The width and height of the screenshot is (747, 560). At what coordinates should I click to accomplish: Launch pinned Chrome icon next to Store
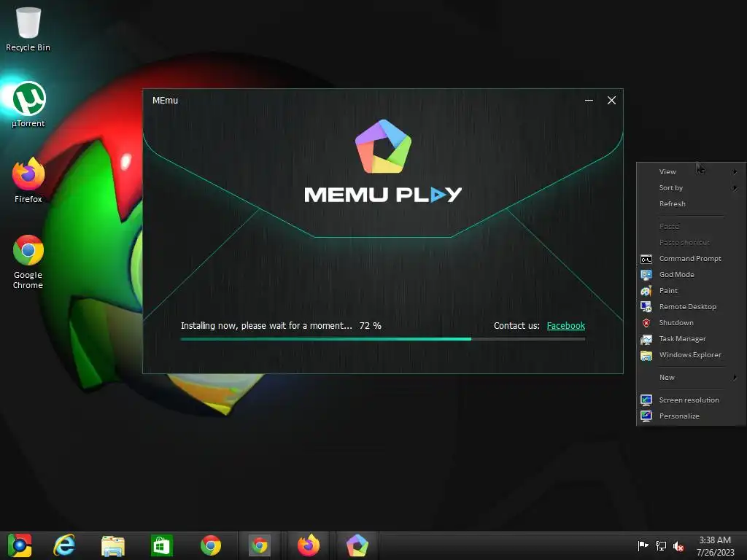[x=211, y=545]
